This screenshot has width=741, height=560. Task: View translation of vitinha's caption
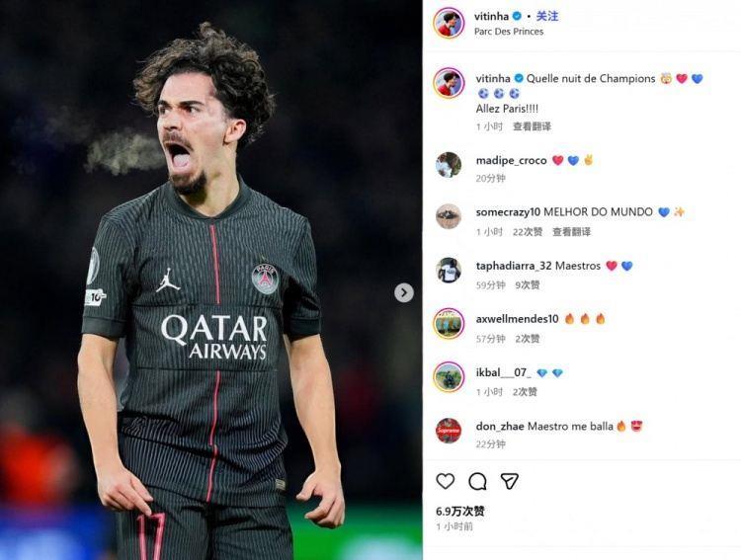[533, 126]
